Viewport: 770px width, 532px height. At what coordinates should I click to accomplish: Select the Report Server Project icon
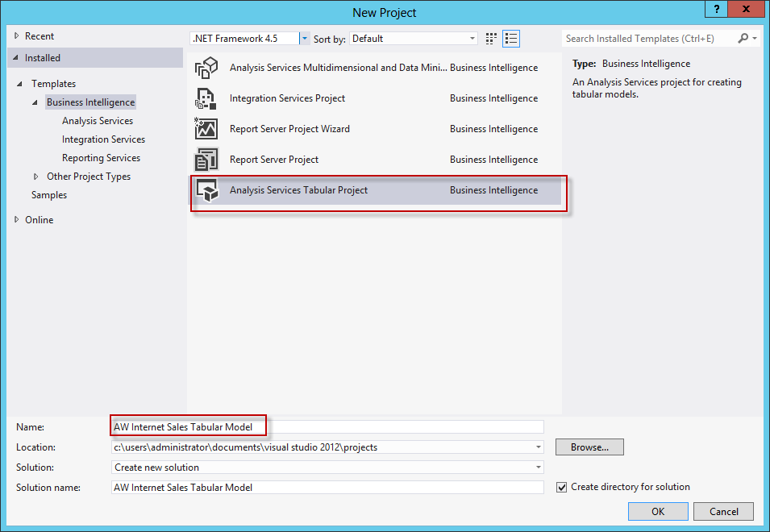click(206, 160)
